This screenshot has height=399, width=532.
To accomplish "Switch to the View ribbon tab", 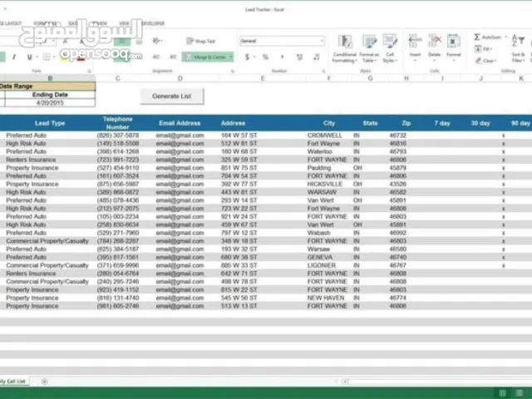I will pyautogui.click(x=125, y=23).
